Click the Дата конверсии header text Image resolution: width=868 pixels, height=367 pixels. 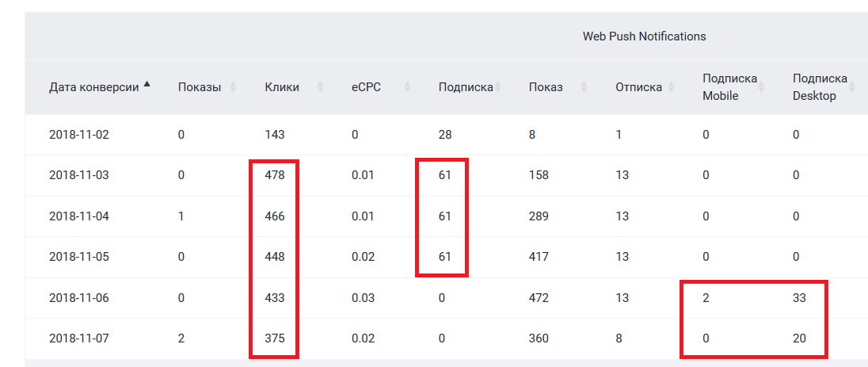click(x=93, y=87)
